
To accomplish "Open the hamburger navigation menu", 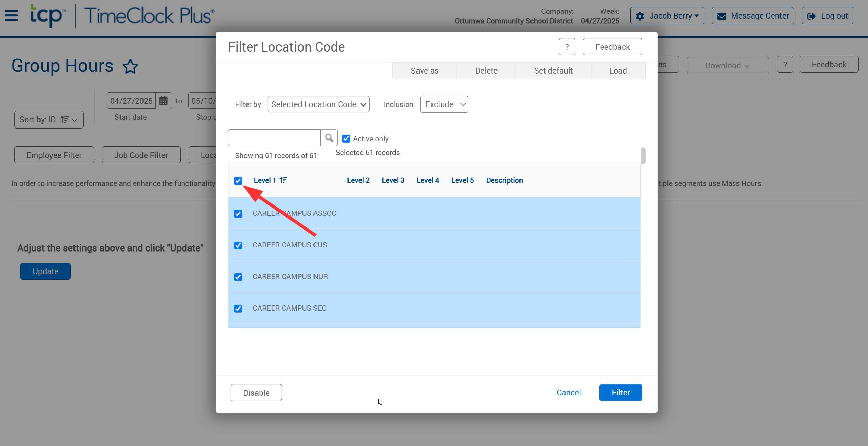I will click(11, 15).
